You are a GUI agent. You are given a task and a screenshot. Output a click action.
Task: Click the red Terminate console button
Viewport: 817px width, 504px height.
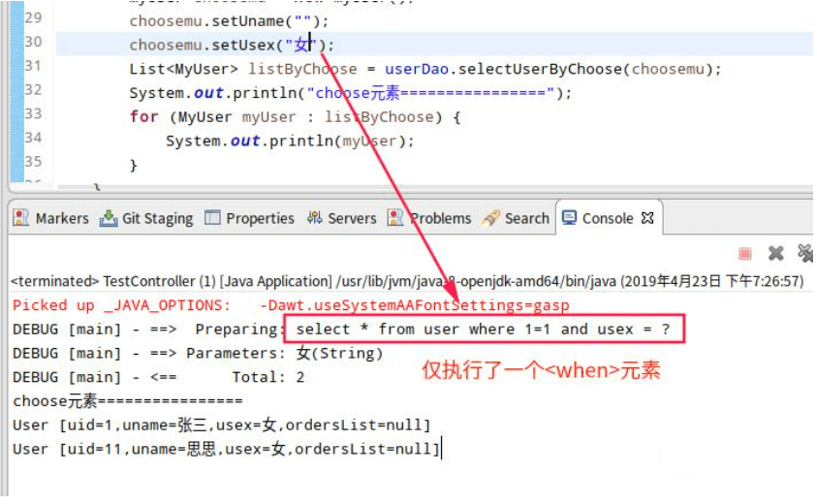[745, 254]
